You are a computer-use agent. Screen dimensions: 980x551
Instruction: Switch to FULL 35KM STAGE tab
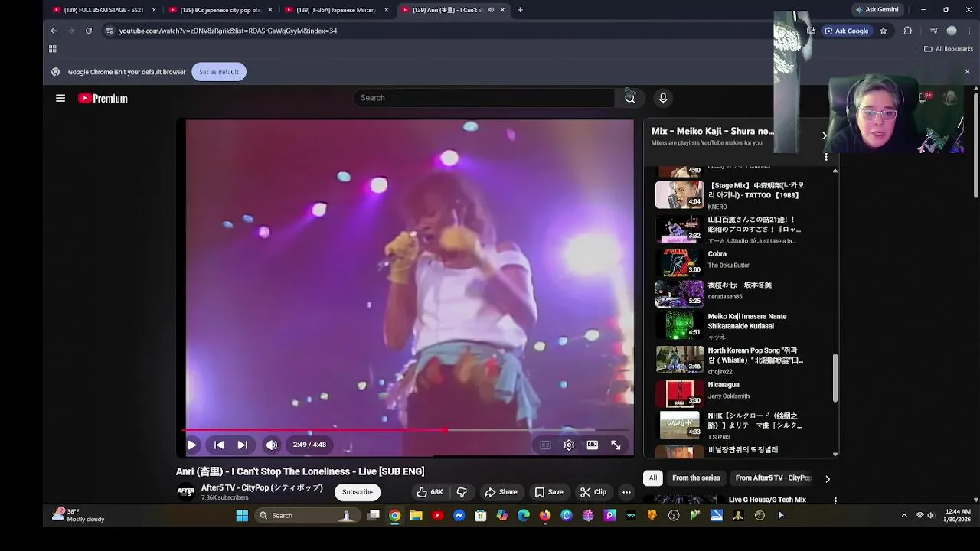click(x=104, y=10)
